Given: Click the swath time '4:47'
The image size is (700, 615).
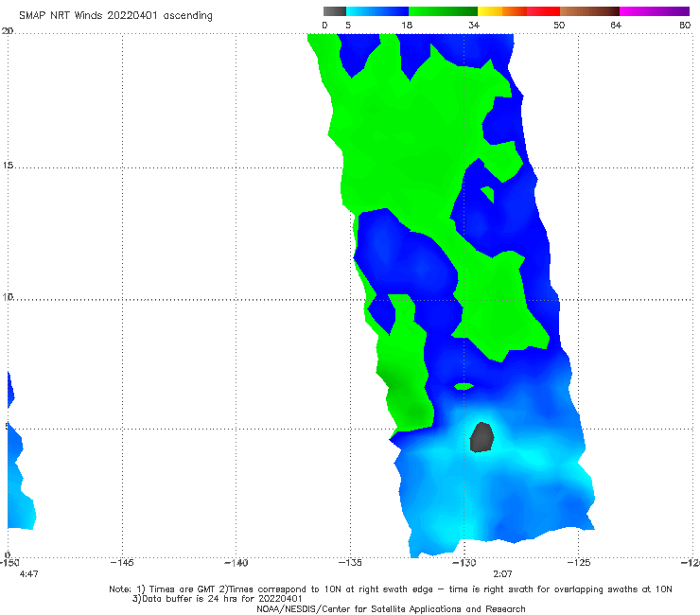Looking at the screenshot, I should [x=29, y=574].
